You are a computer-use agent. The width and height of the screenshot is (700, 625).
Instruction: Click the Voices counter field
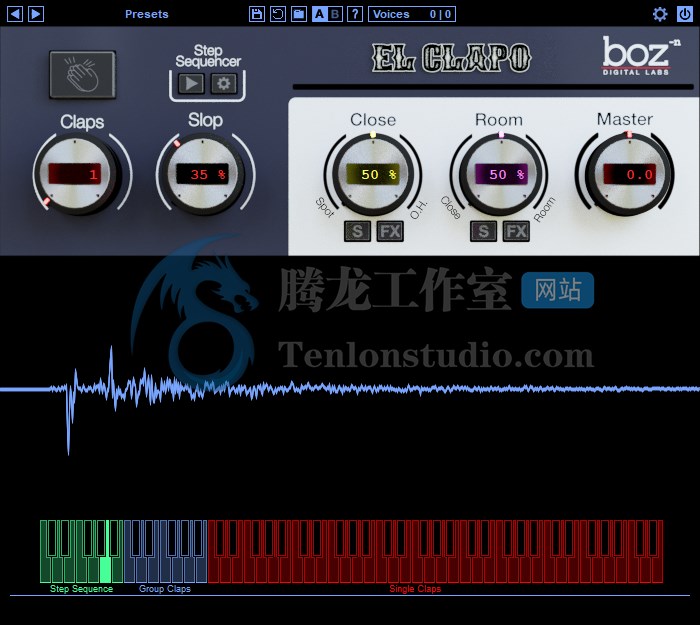click(x=412, y=14)
